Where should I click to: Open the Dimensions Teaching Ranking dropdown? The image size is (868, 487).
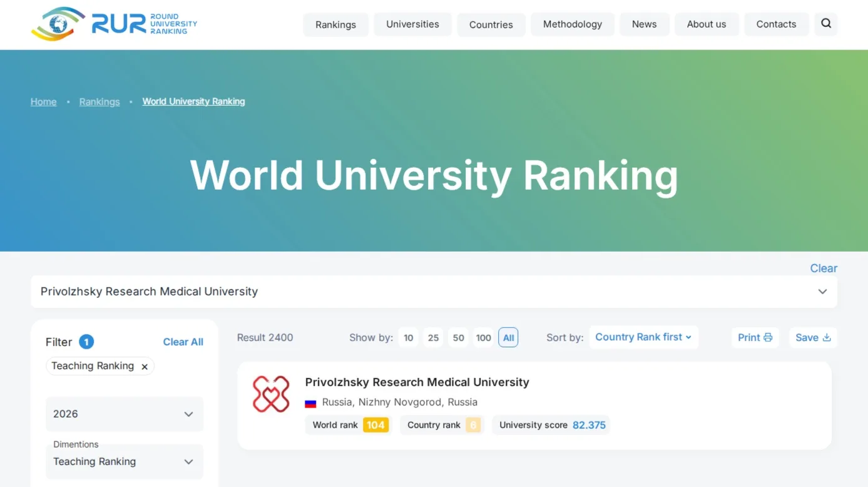(x=125, y=462)
